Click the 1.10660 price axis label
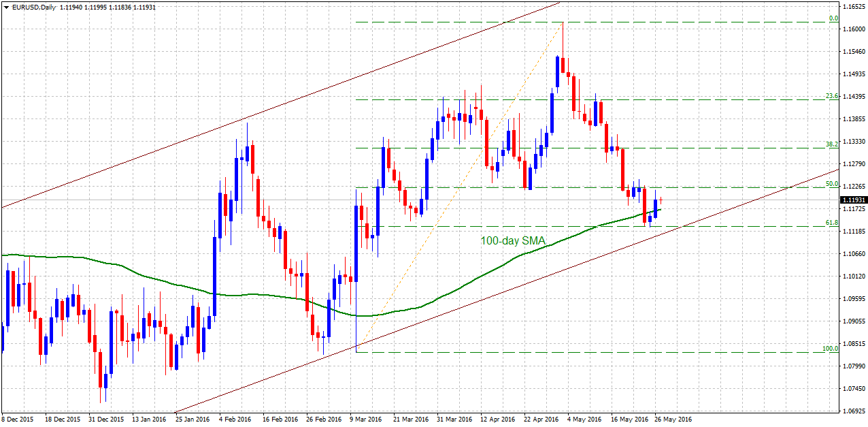 click(853, 254)
